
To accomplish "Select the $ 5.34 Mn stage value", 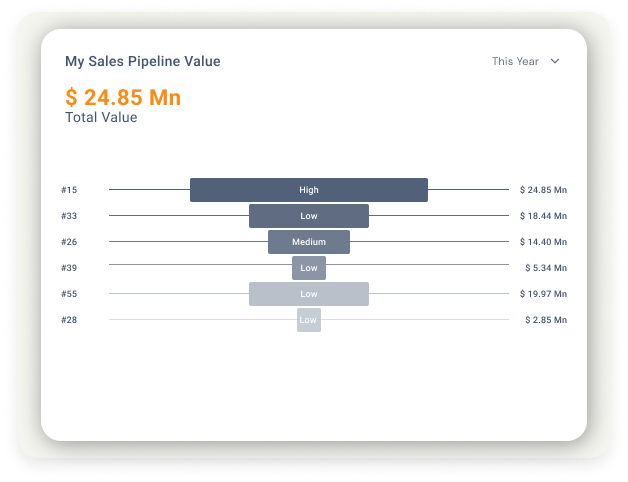I will [545, 268].
